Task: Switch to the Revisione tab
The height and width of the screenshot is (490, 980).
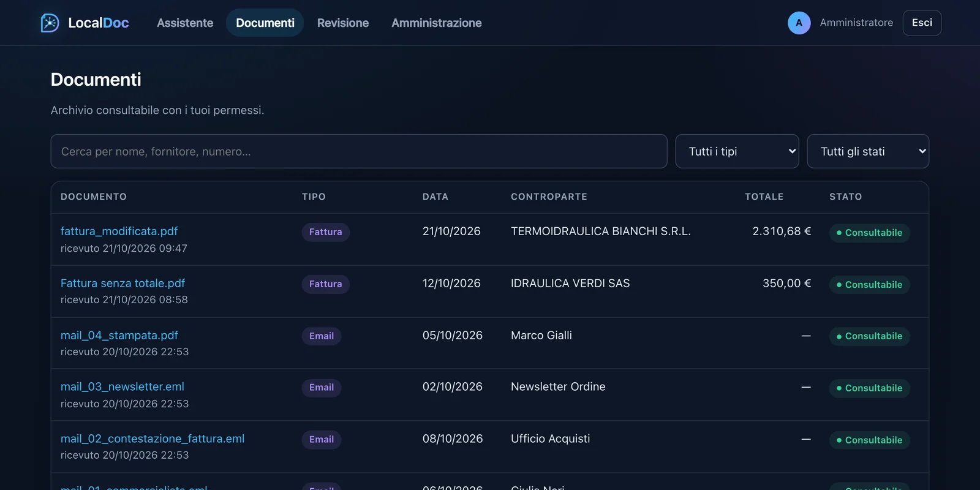Action: pos(343,23)
